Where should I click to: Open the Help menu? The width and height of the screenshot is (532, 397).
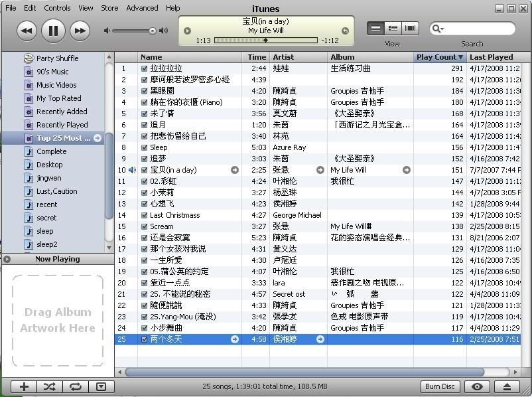172,8
